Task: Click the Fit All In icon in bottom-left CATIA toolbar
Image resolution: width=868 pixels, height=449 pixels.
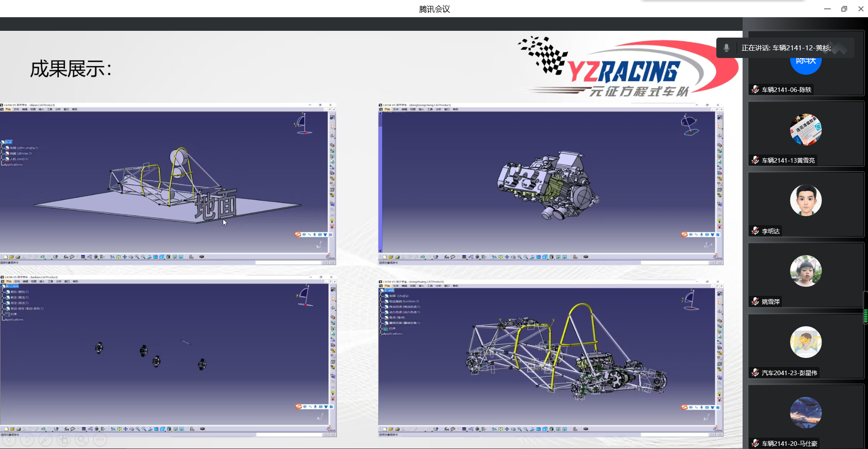Action: coord(119,429)
